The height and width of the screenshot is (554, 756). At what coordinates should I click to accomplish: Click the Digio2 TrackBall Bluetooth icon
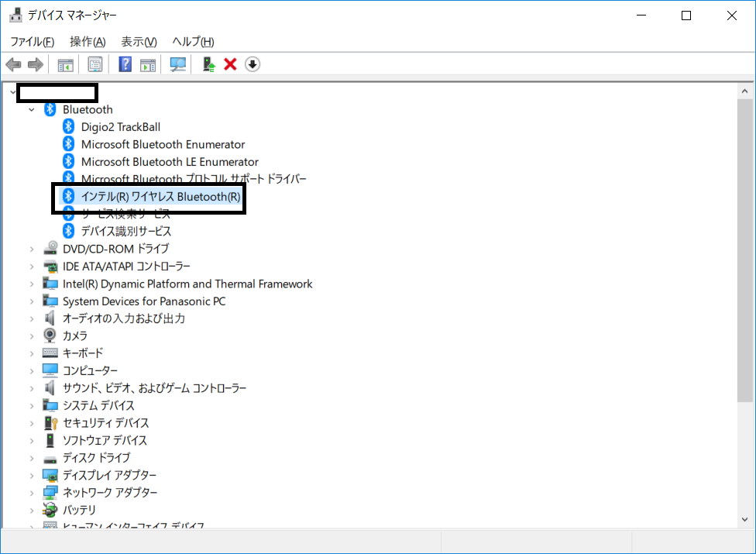[x=68, y=127]
